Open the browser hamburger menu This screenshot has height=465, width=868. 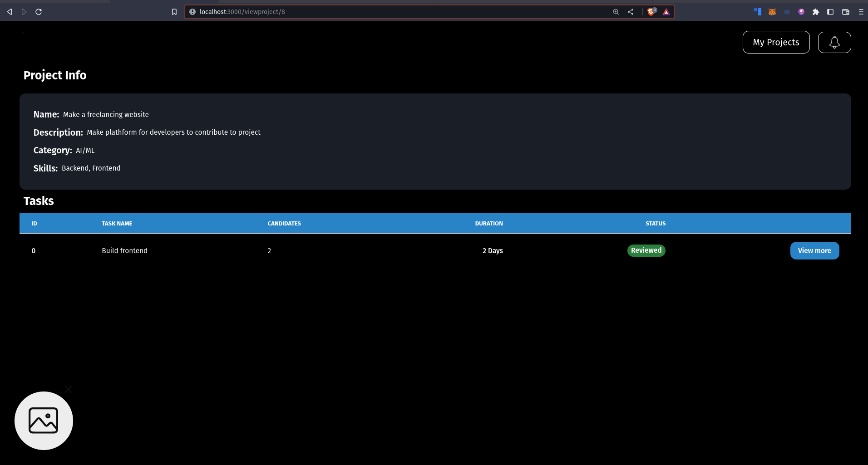coord(861,12)
